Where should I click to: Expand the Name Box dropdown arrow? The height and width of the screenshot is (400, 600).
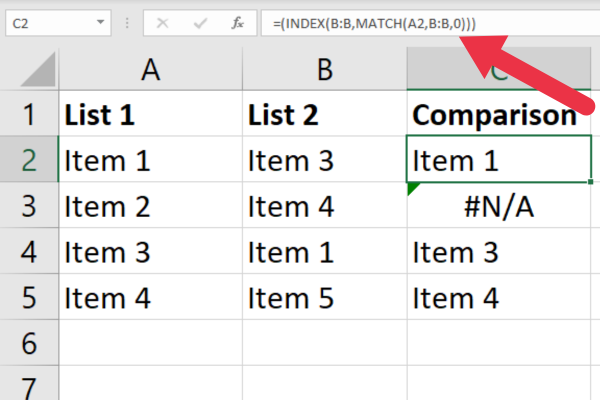(103, 22)
